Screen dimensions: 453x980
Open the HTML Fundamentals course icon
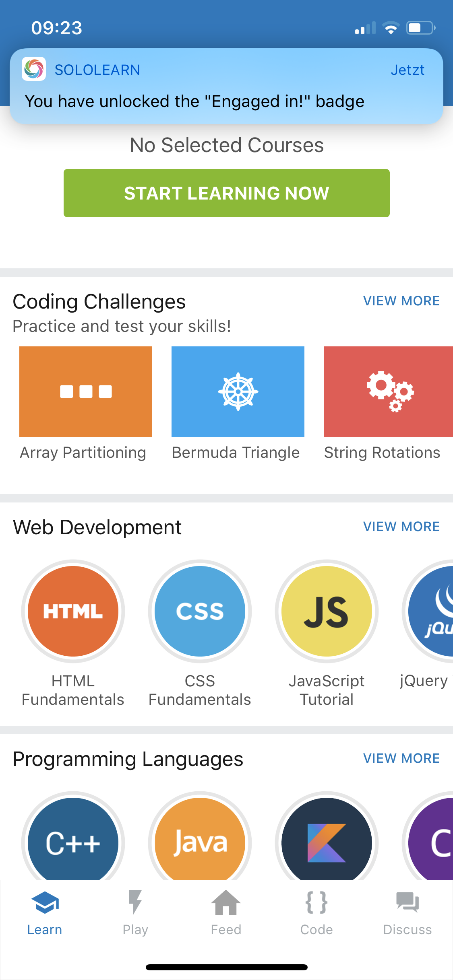(73, 611)
